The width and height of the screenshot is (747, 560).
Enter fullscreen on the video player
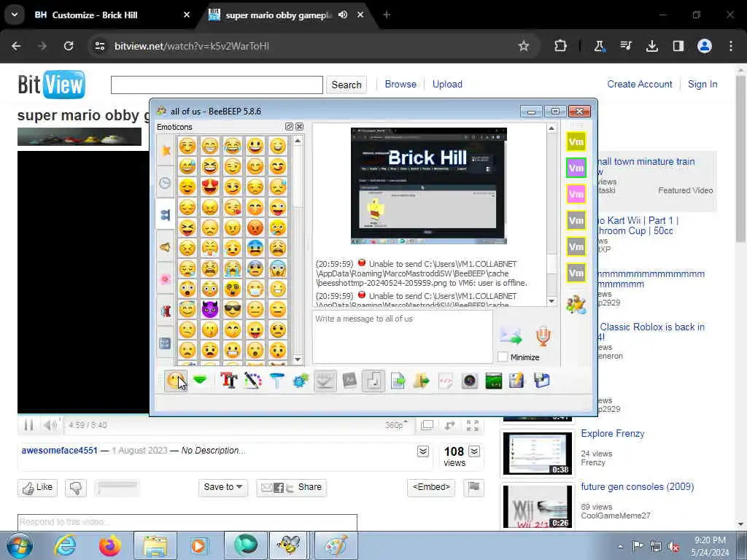[472, 425]
